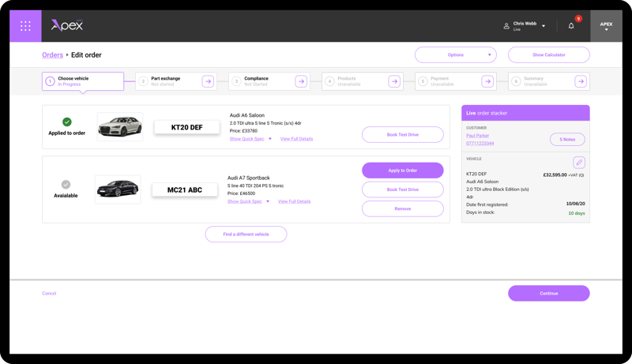Click the Continue button
The image size is (632, 364).
(549, 293)
